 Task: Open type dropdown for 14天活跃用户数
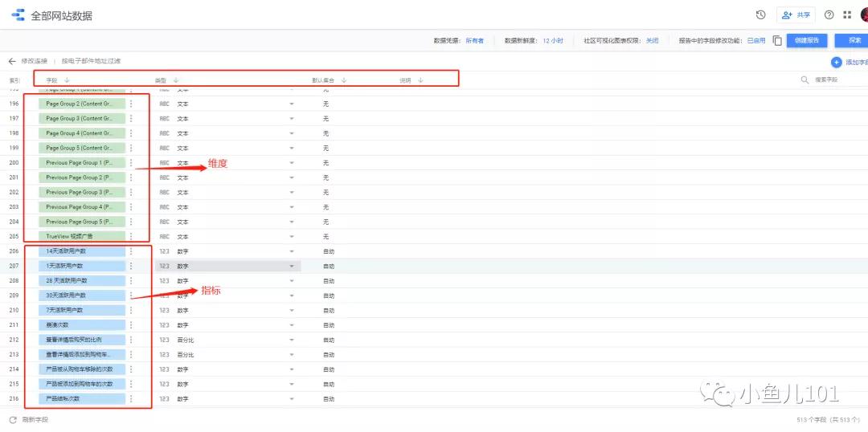click(x=292, y=251)
